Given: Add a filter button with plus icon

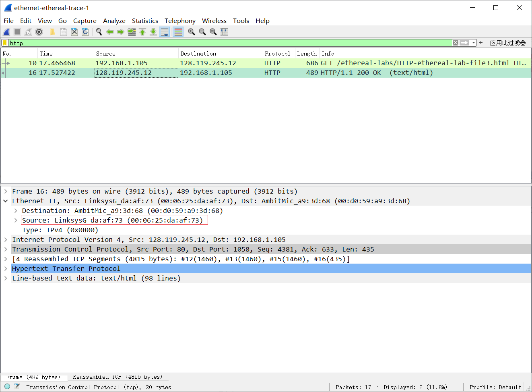Looking at the screenshot, I should tap(481, 43).
